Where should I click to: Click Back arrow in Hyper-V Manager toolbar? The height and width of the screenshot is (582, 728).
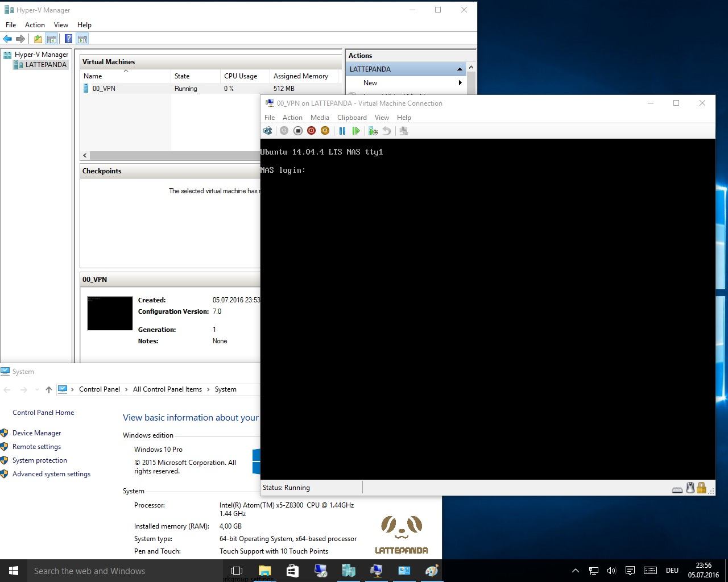coord(7,39)
